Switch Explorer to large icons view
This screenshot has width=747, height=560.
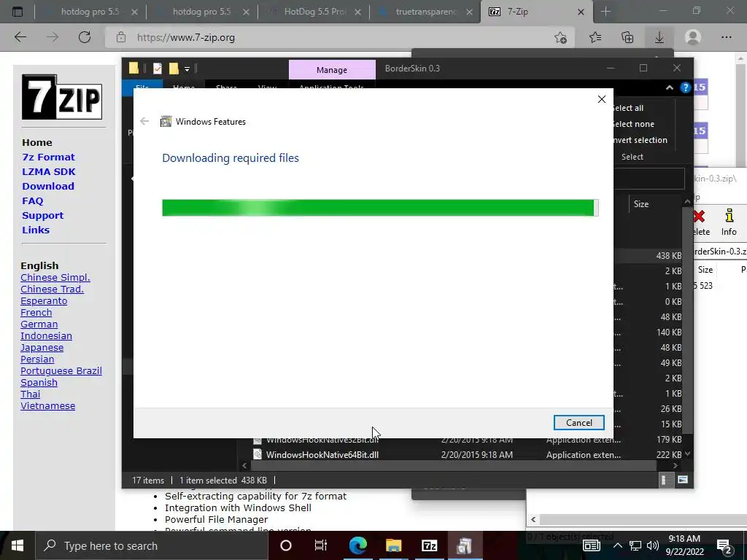pyautogui.click(x=683, y=480)
